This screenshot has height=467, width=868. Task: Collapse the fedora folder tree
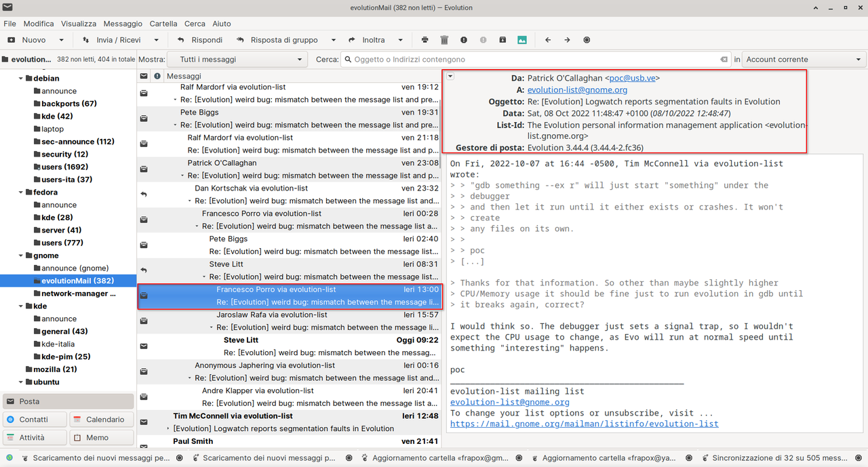20,192
